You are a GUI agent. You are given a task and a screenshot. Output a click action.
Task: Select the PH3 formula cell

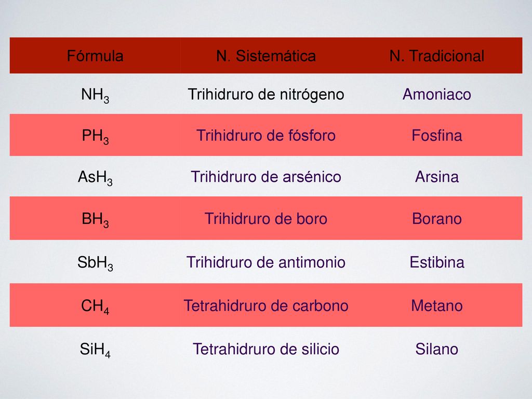point(95,137)
